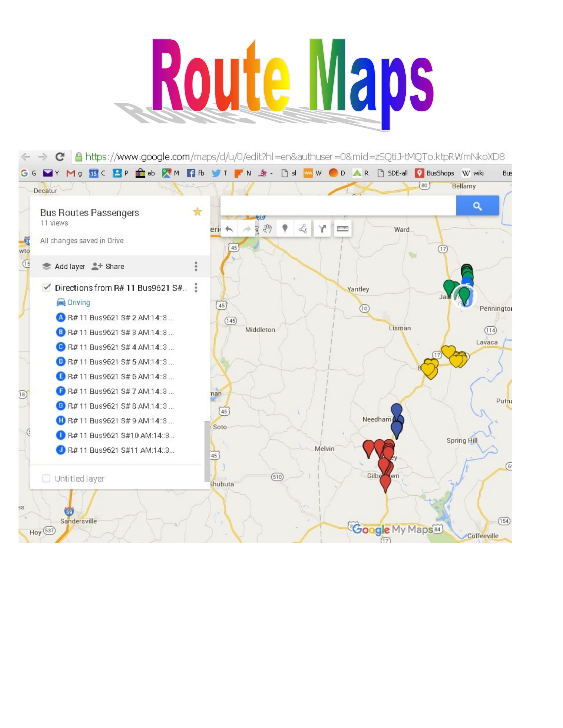
Task: Select the add directions tool
Action: click(x=322, y=229)
